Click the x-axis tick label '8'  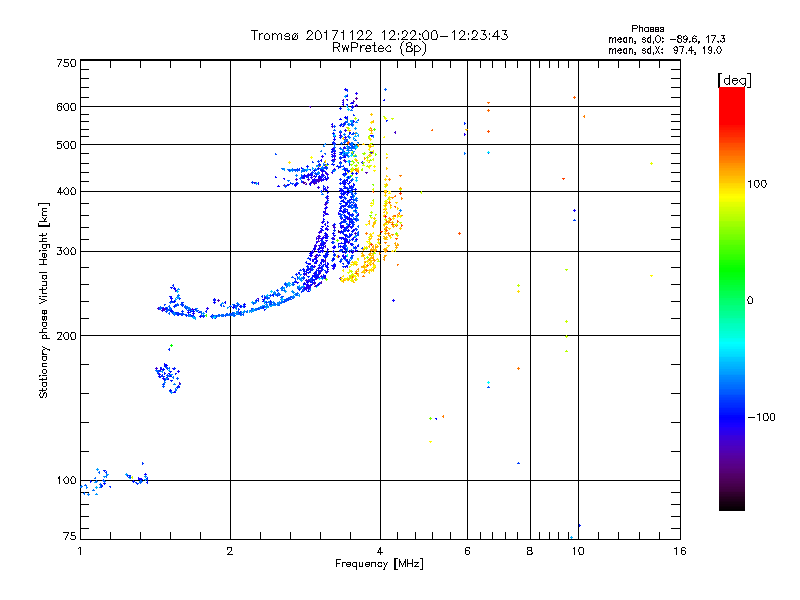[530, 551]
